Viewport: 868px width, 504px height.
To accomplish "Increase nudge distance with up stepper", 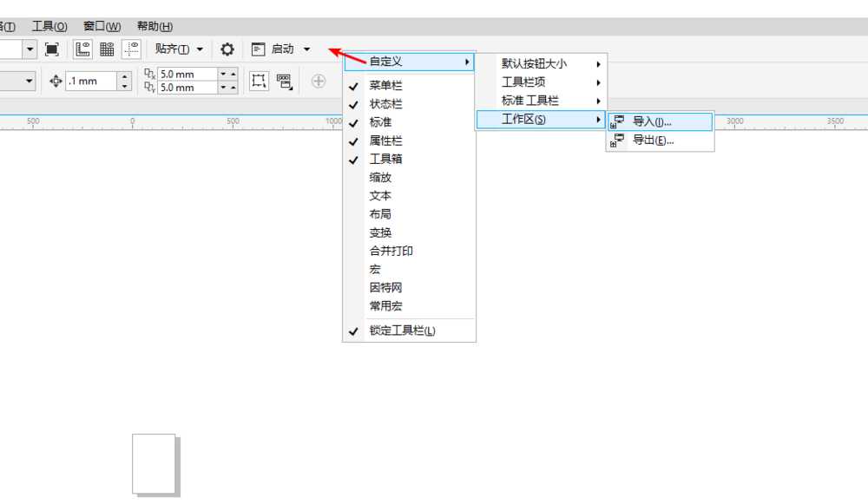I will tap(124, 75).
